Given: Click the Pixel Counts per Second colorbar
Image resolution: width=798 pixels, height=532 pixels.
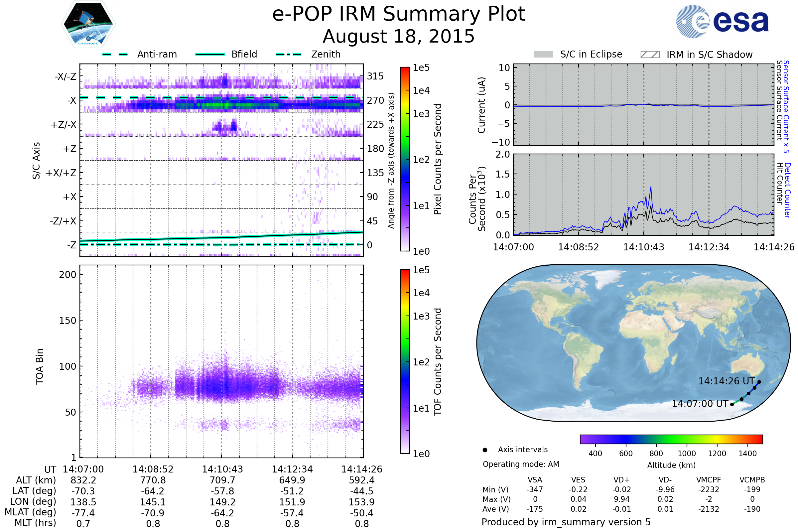Looking at the screenshot, I should [x=405, y=159].
